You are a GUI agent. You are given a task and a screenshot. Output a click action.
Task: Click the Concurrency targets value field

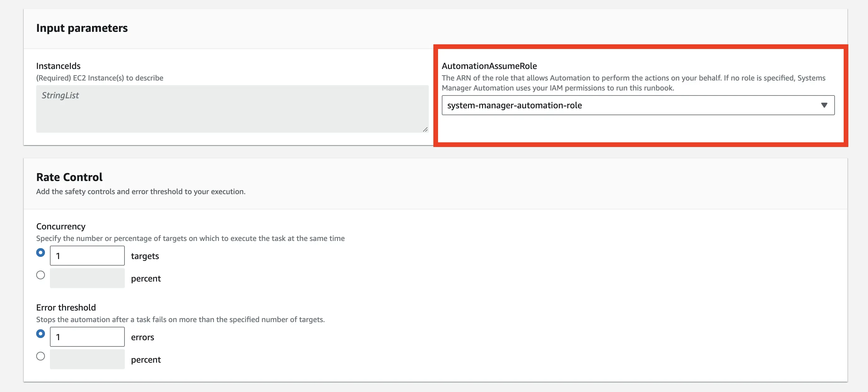click(x=87, y=256)
